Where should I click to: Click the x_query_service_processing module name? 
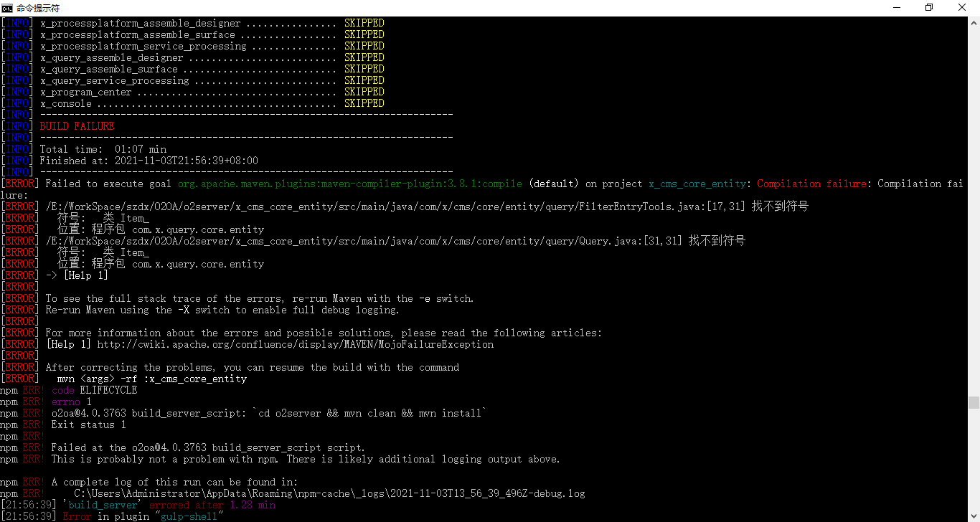115,80
